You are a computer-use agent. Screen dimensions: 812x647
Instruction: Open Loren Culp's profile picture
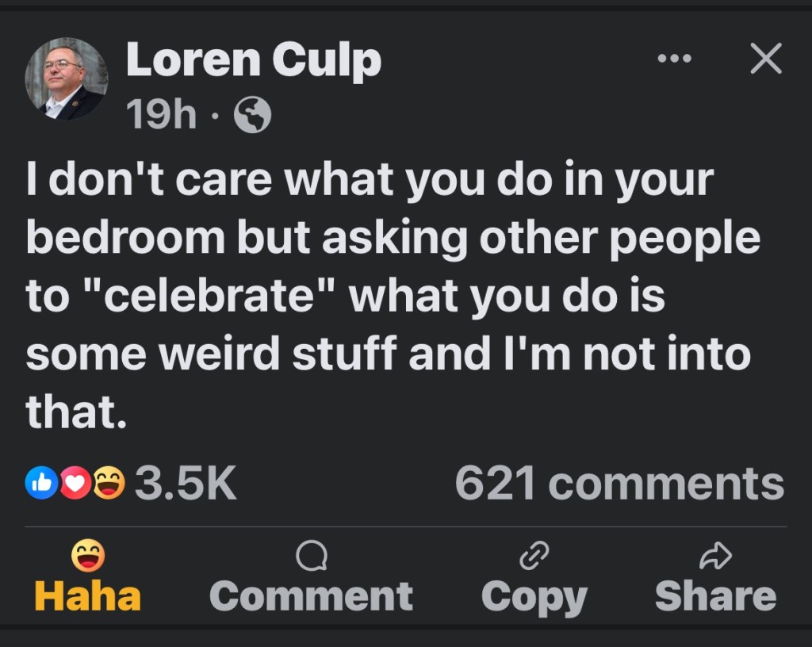click(66, 78)
